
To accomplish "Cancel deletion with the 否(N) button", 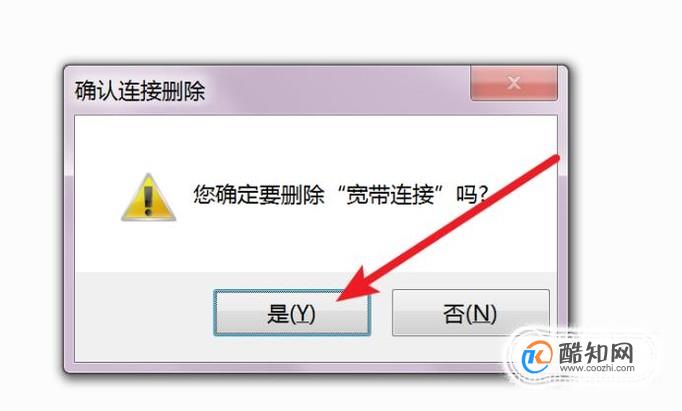I will 471,313.
